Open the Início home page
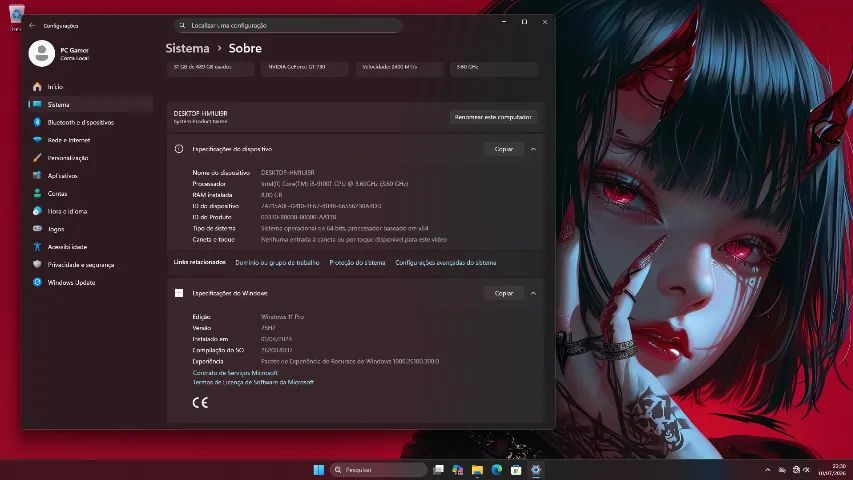This screenshot has height=480, width=853. coord(90,87)
